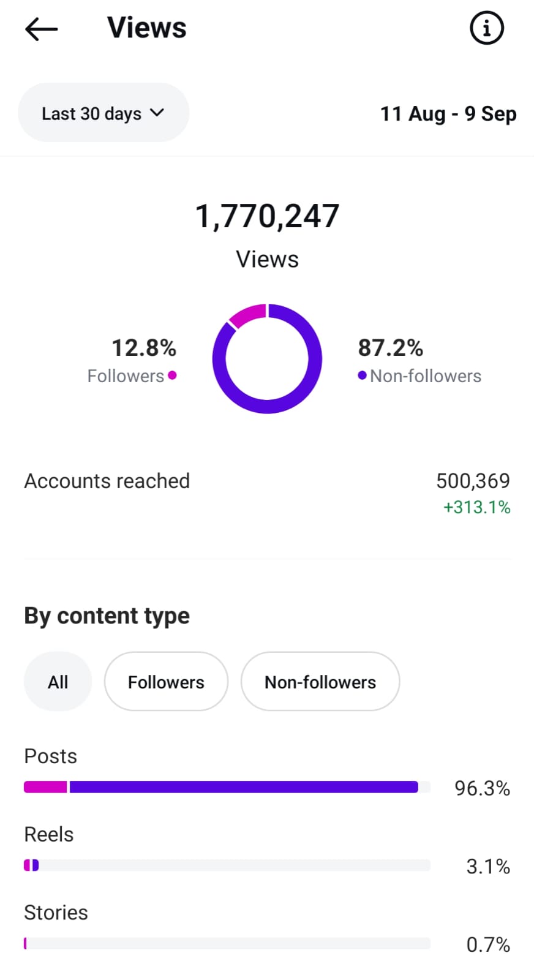Screen dimensions: 534x980
Task: Tap the Posts progress bar
Action: tap(227, 787)
